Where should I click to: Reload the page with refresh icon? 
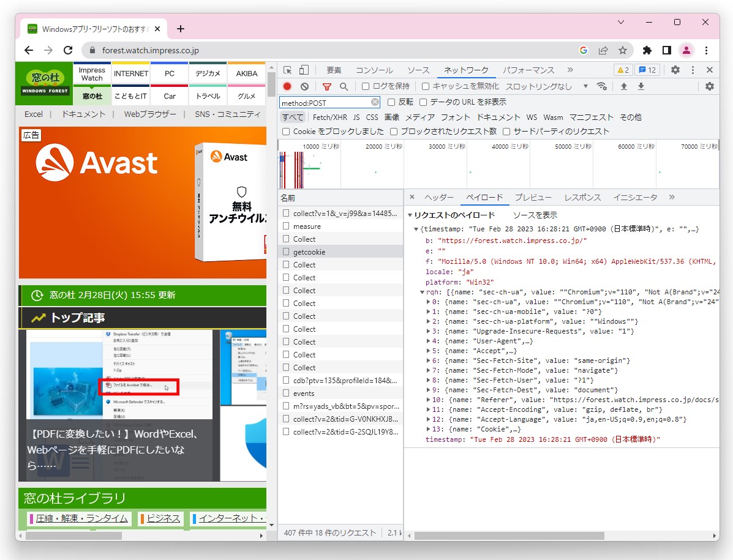click(68, 50)
